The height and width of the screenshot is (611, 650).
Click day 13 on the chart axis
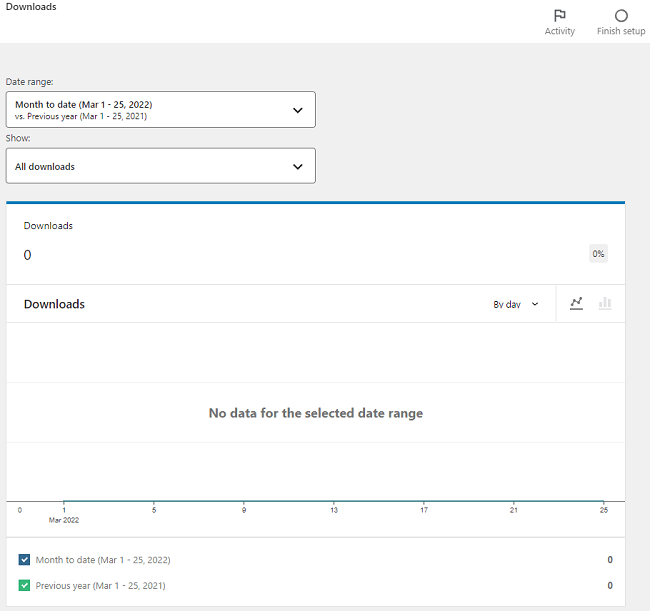(334, 510)
